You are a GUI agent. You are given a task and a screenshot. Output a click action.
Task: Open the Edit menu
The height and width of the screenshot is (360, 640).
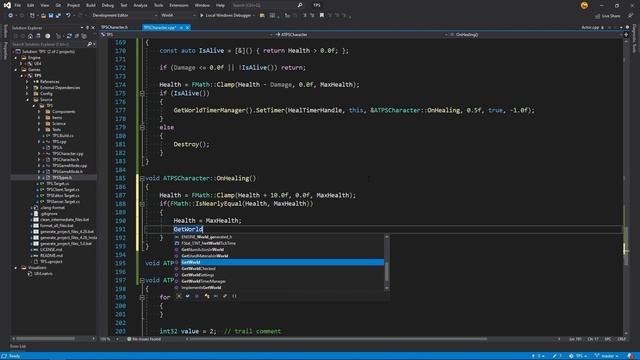pos(31,5)
